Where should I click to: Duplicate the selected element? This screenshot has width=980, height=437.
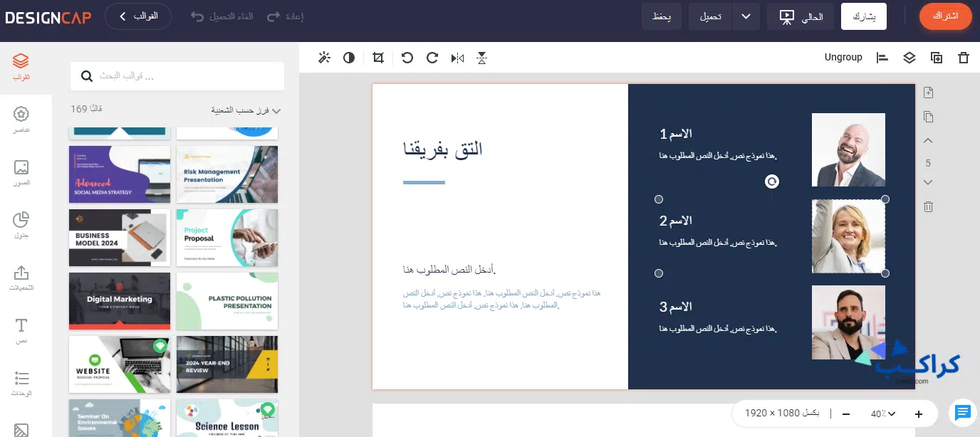coord(937,58)
